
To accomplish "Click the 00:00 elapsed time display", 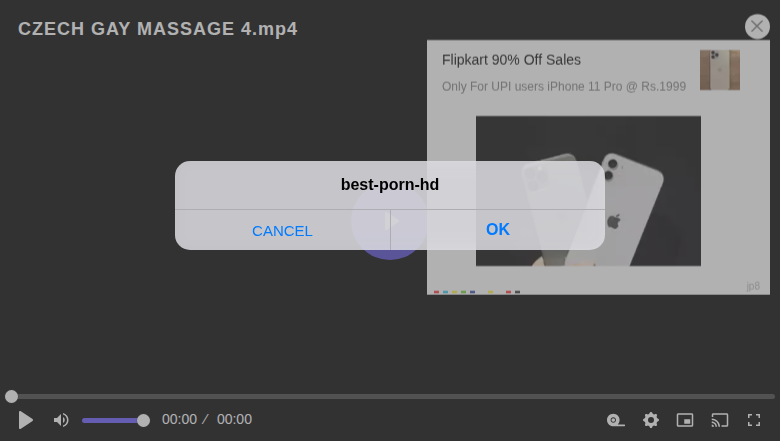I will [180, 420].
